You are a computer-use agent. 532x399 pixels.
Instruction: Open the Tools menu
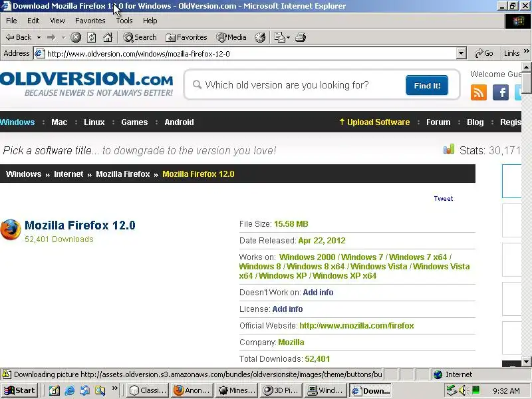[x=124, y=21]
